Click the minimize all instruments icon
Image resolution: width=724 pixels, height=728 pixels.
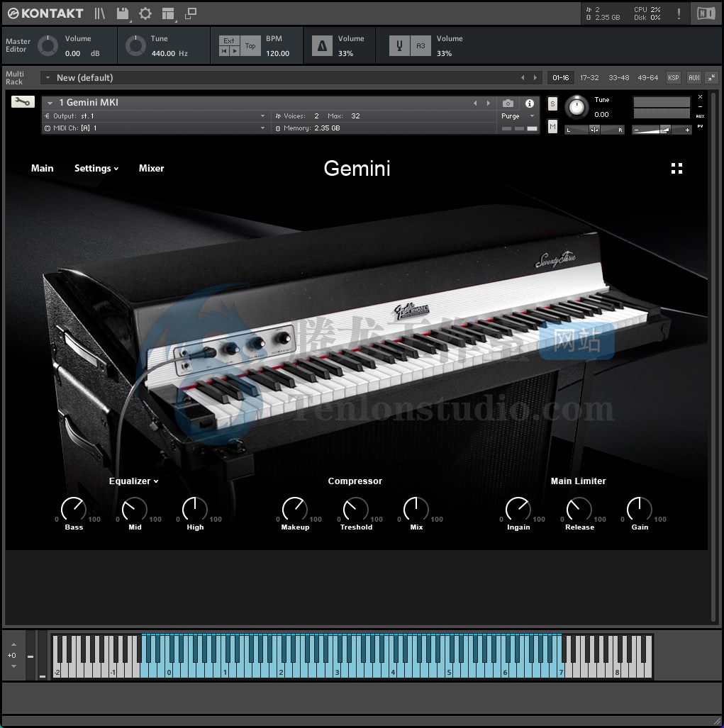711,77
